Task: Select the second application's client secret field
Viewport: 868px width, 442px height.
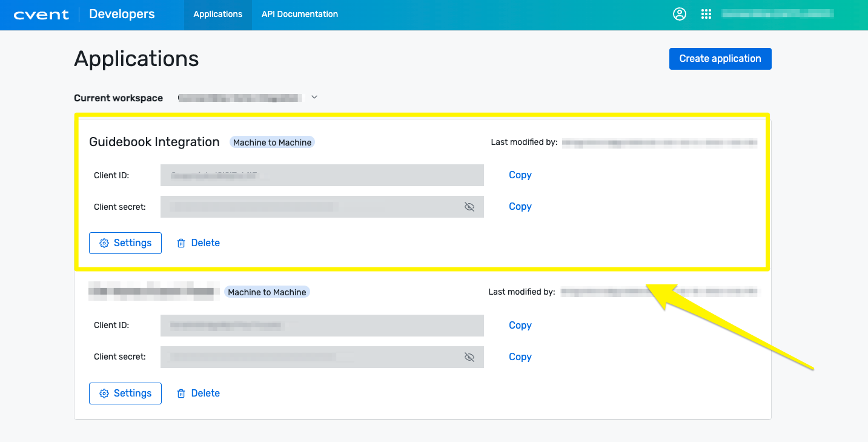Action: point(322,357)
